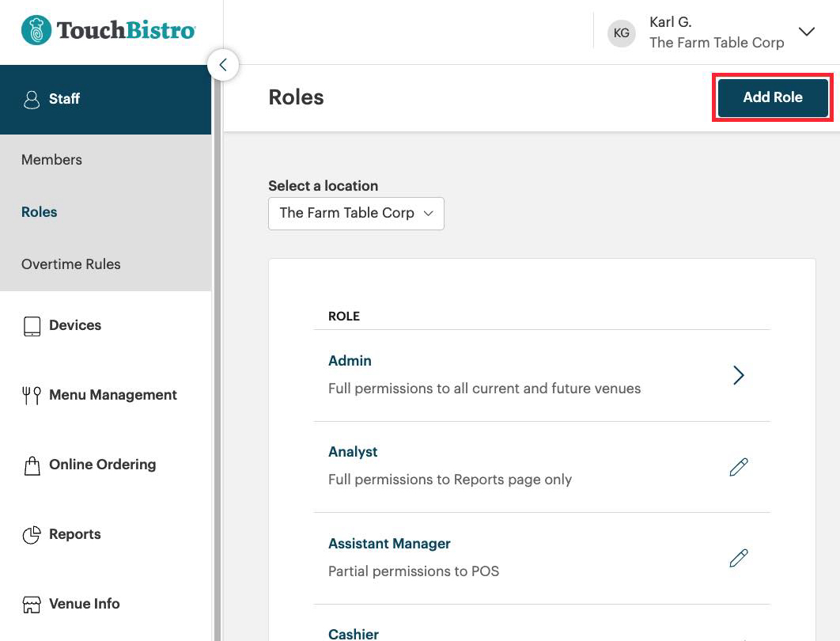The image size is (840, 641).
Task: Open the Select a location dropdown
Action: 355,213
